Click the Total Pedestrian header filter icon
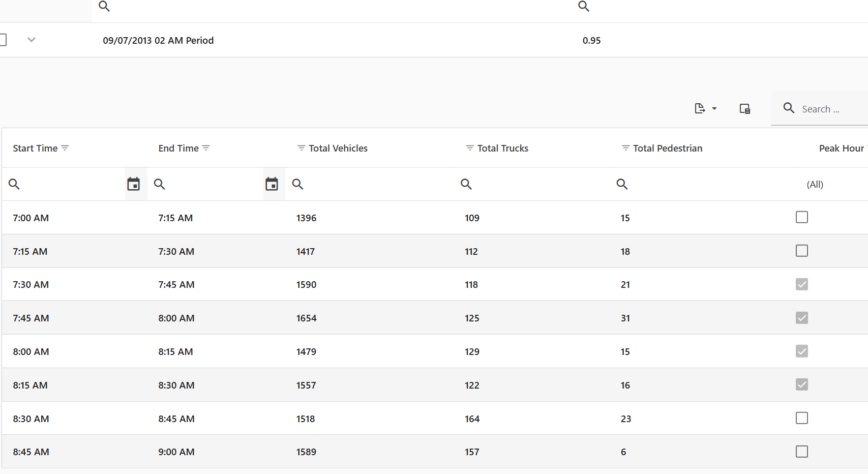The width and height of the screenshot is (868, 474). [625, 148]
